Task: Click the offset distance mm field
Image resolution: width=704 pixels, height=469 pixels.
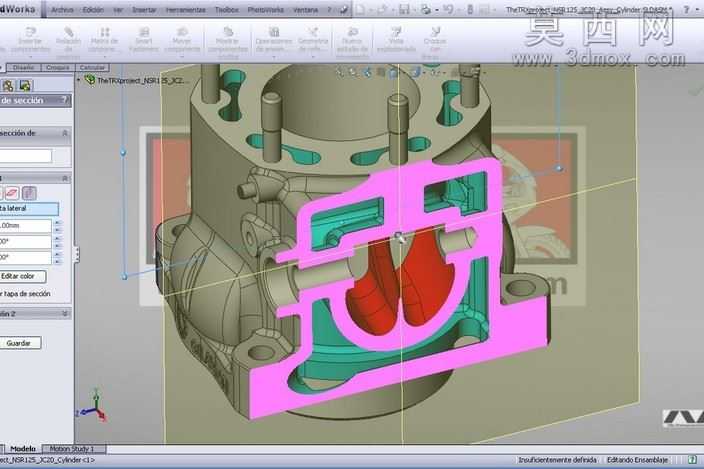Action: (26, 225)
